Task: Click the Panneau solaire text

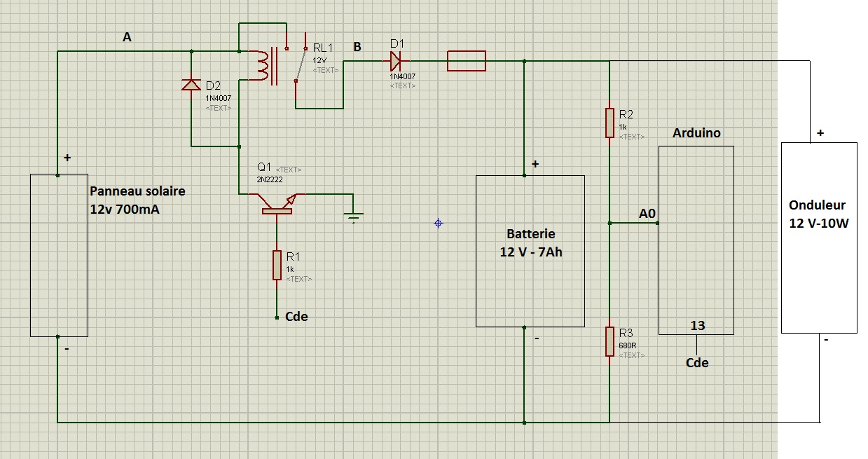Action: [138, 191]
